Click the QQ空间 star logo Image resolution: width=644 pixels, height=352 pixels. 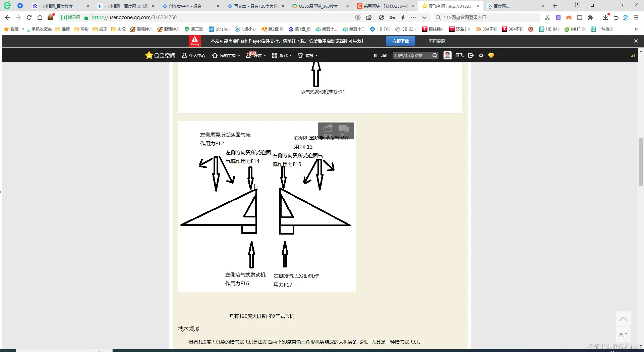(149, 55)
